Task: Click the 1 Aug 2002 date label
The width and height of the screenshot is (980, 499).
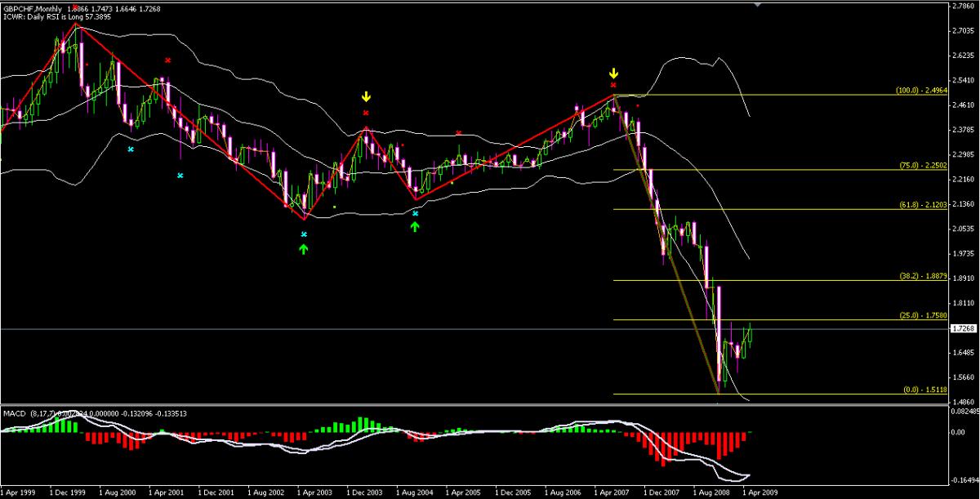Action: (x=266, y=493)
